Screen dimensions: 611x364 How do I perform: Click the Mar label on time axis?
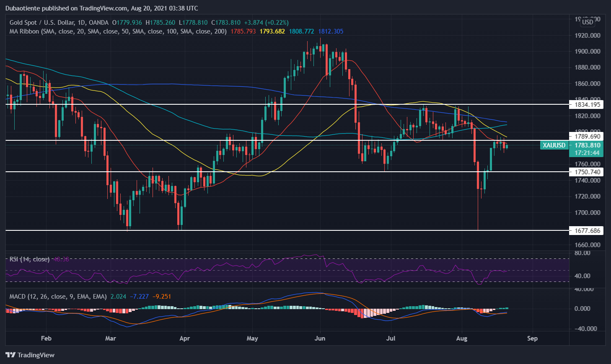pos(111,338)
